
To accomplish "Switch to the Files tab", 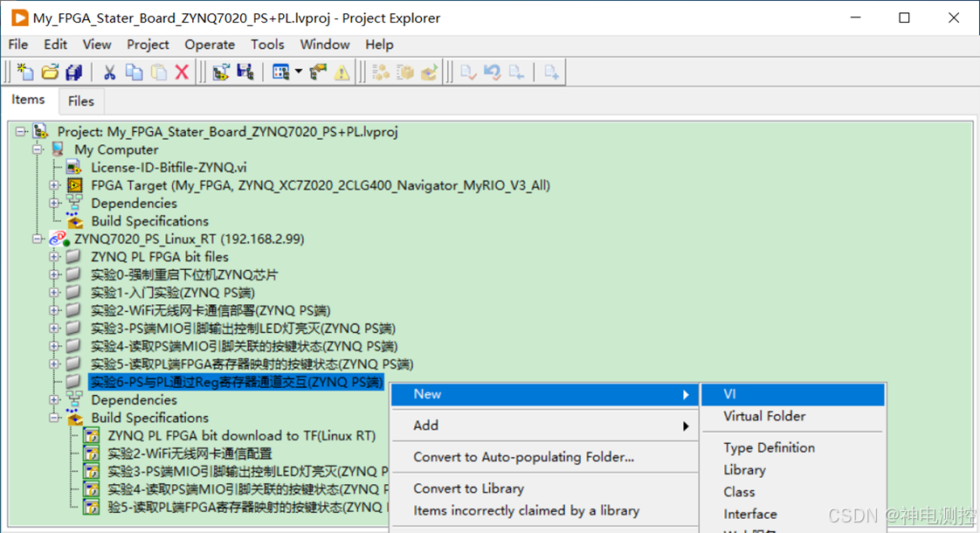I will pos(80,100).
